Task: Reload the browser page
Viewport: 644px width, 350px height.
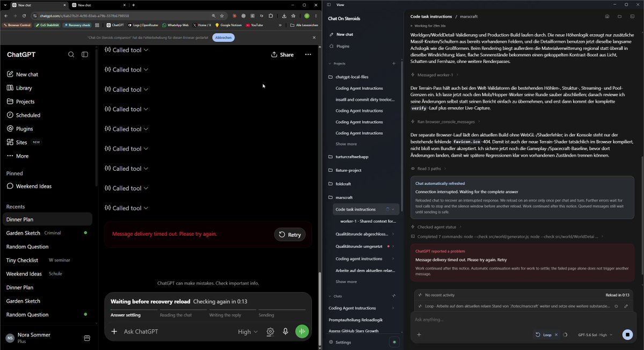Action: (x=24, y=16)
